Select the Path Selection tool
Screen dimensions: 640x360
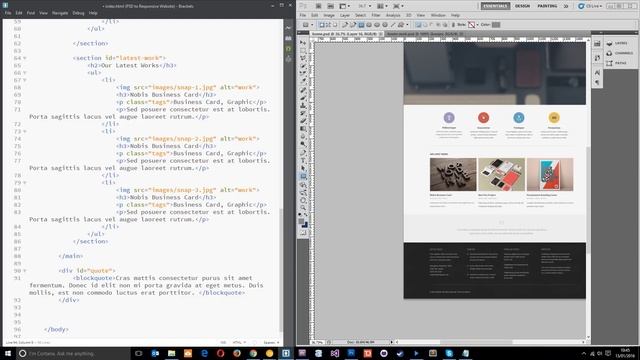point(303,168)
